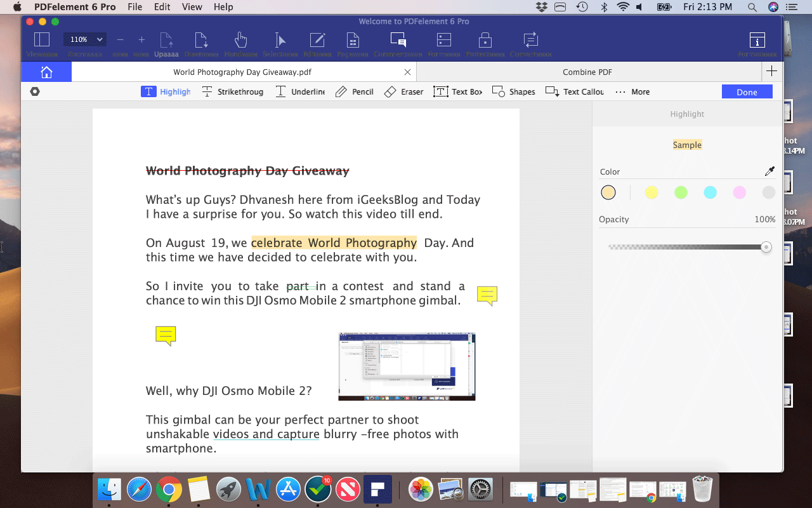Open System Preferences from the Dock
812x508 pixels.
[x=480, y=490]
